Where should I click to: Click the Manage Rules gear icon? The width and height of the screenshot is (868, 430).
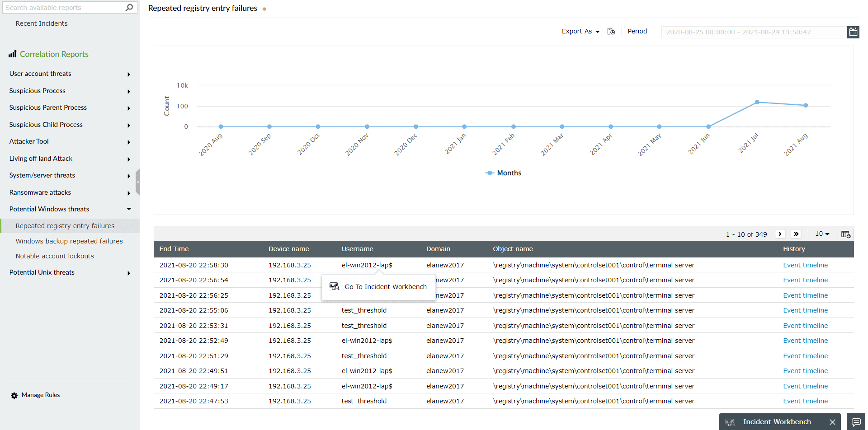pos(14,395)
